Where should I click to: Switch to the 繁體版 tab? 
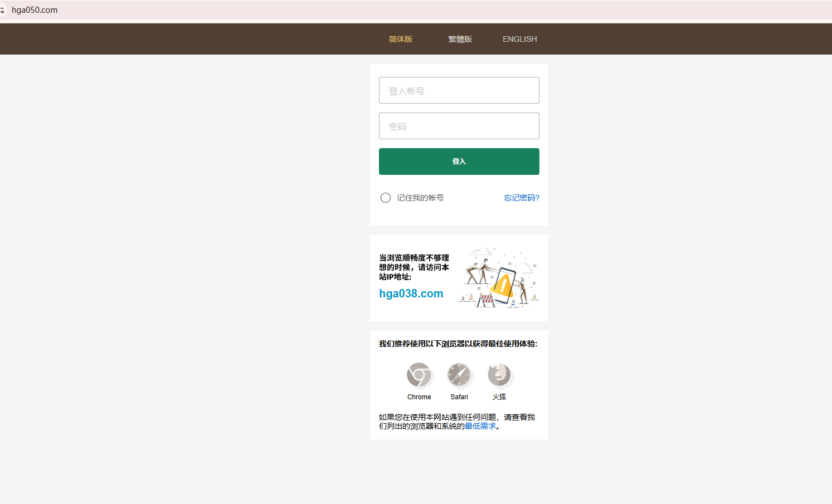point(460,38)
